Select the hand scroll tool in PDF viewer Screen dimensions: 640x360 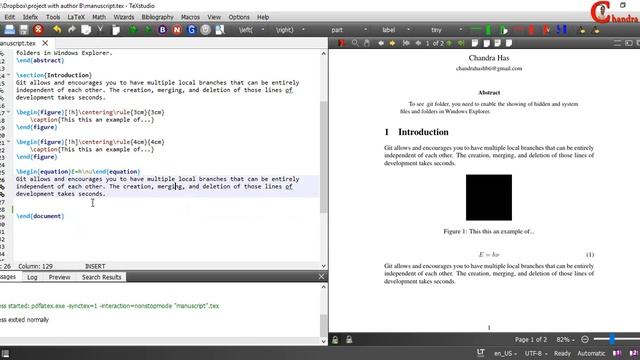point(367,43)
